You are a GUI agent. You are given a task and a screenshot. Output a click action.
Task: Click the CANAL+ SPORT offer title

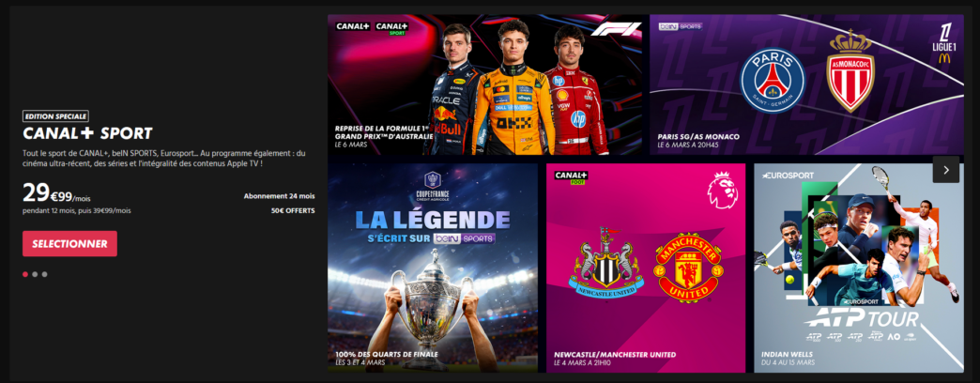(87, 133)
